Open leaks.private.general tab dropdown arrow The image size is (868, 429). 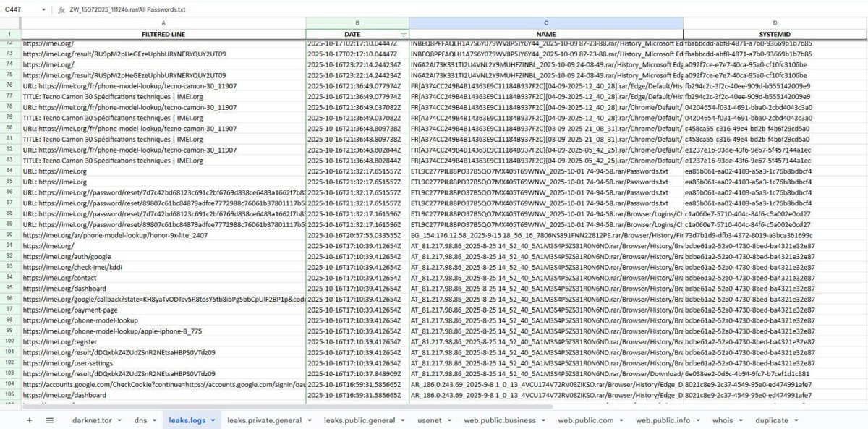pos(310,420)
